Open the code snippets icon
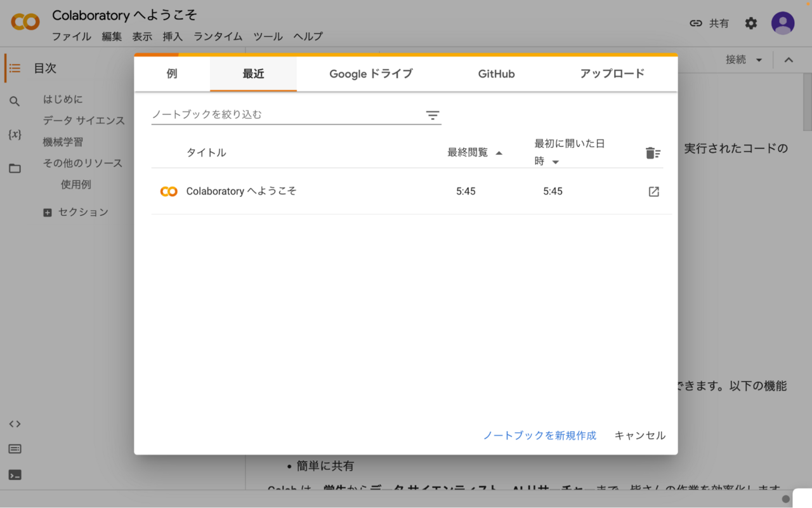The width and height of the screenshot is (812, 508). pyautogui.click(x=15, y=424)
